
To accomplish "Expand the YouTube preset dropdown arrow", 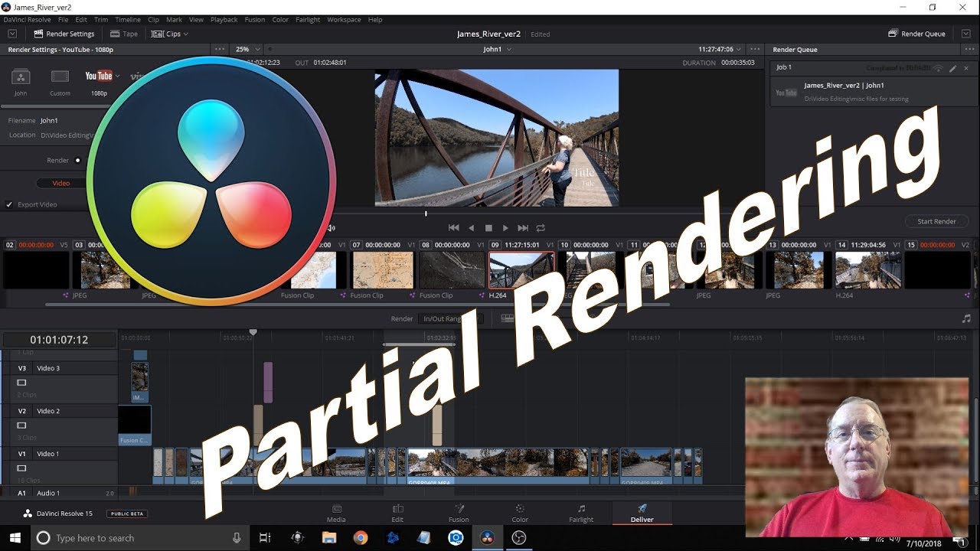I will (117, 76).
